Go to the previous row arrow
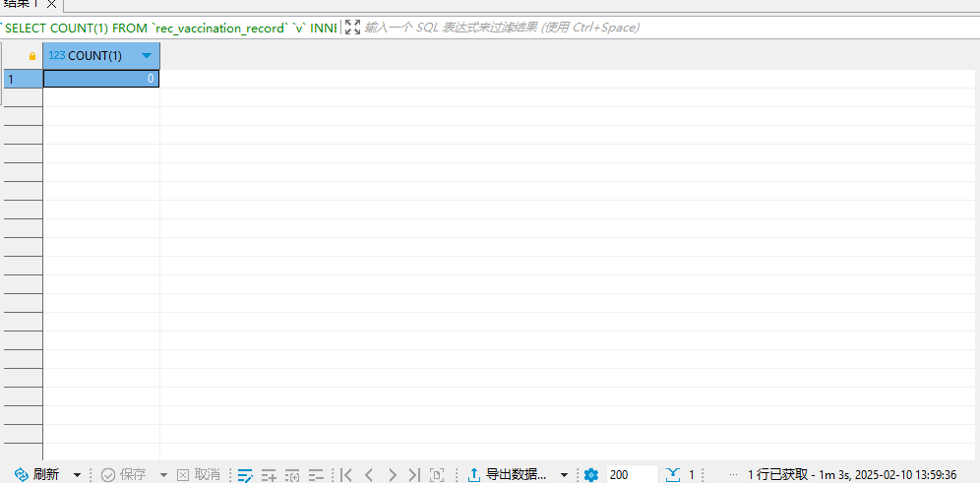 [x=369, y=475]
